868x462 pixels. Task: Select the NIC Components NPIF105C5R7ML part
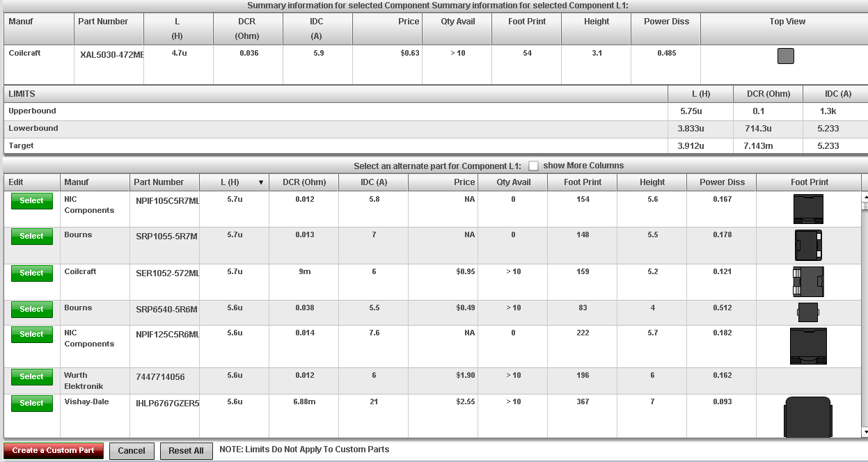[31, 200]
